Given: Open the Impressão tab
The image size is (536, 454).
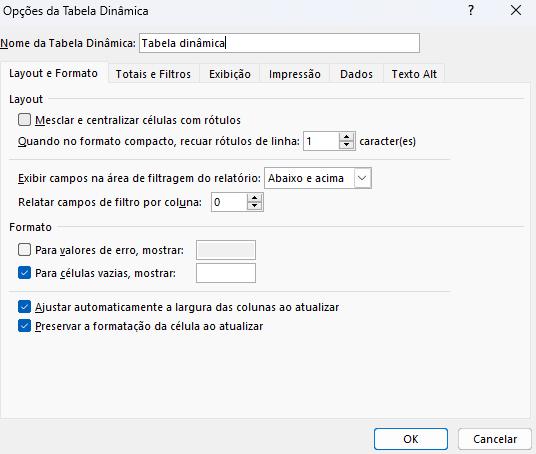Looking at the screenshot, I should pos(295,74).
